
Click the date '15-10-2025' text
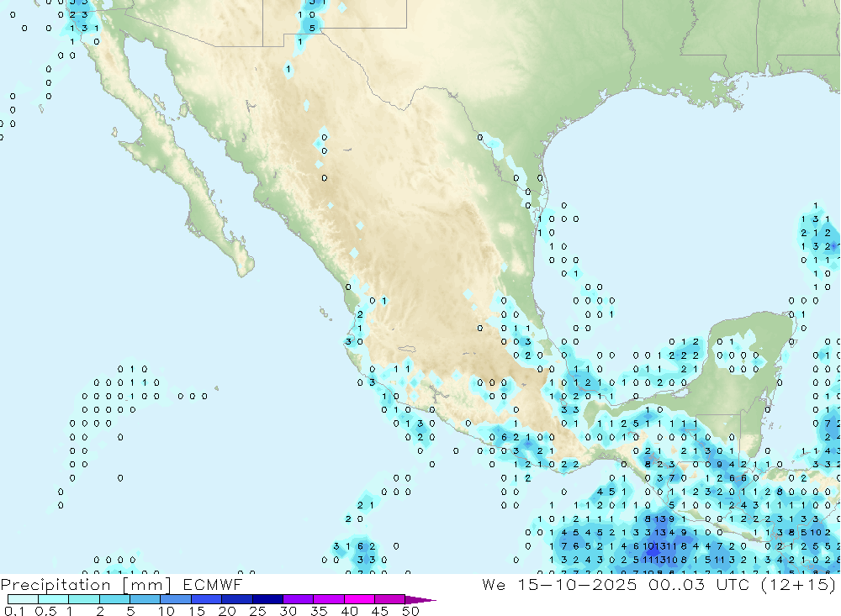(x=578, y=584)
